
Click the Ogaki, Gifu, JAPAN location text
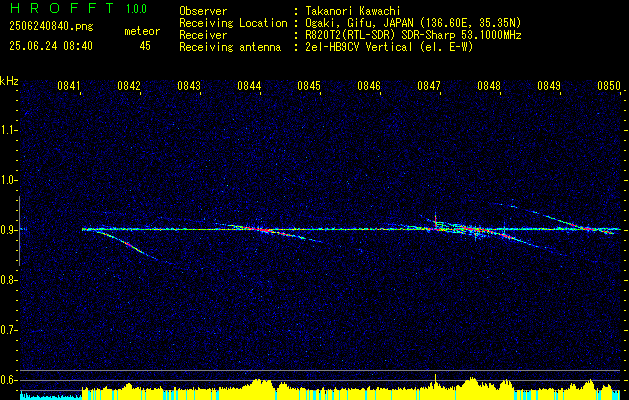click(x=413, y=23)
